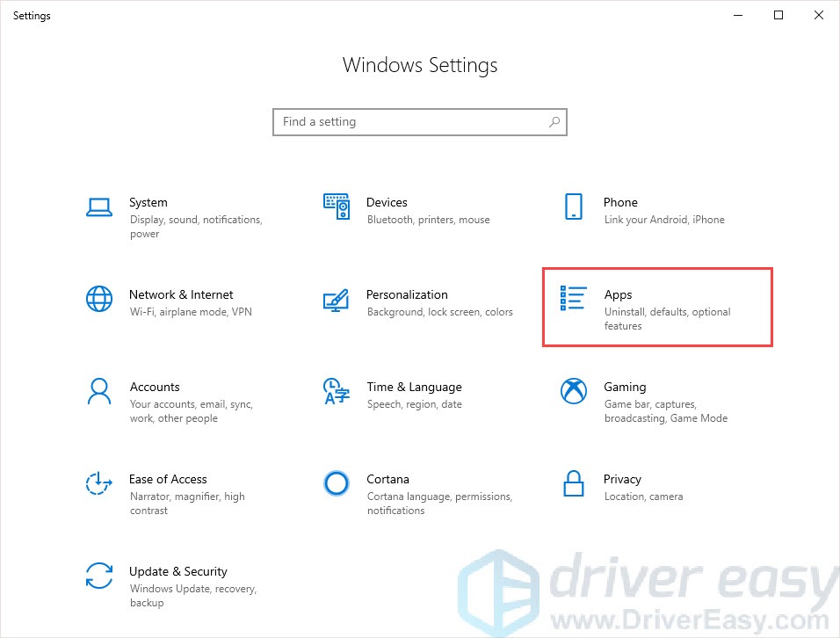The height and width of the screenshot is (638, 840).
Task: Open the System laptop icon
Action: [99, 207]
